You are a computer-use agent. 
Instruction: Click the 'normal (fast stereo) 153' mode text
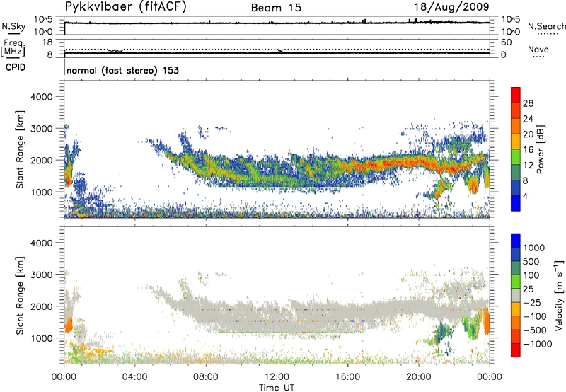pos(122,70)
